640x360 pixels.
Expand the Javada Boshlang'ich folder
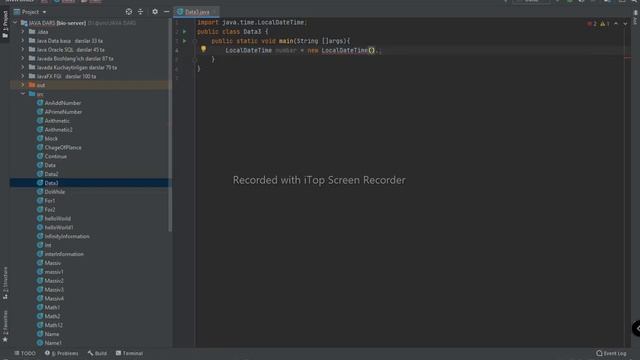23,58
